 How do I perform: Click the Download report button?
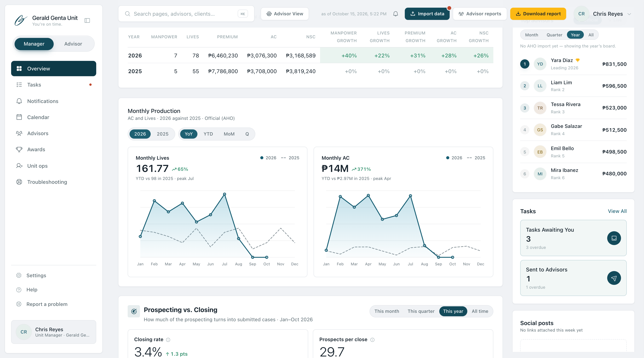[x=538, y=14]
